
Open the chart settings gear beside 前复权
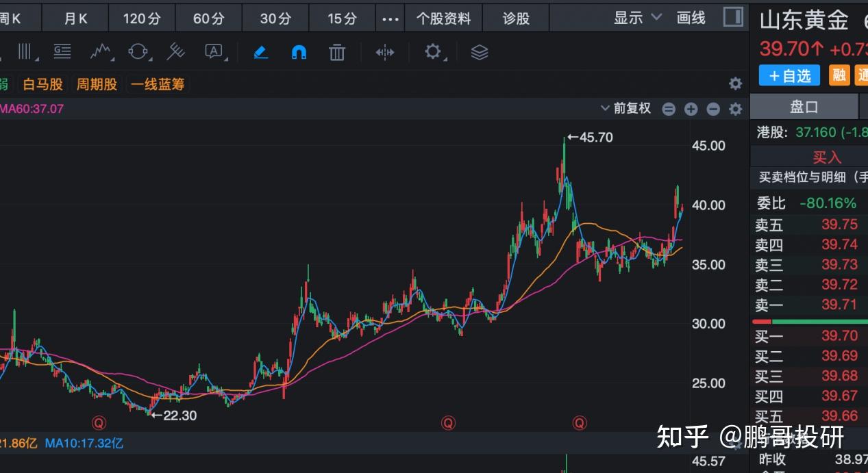point(735,108)
